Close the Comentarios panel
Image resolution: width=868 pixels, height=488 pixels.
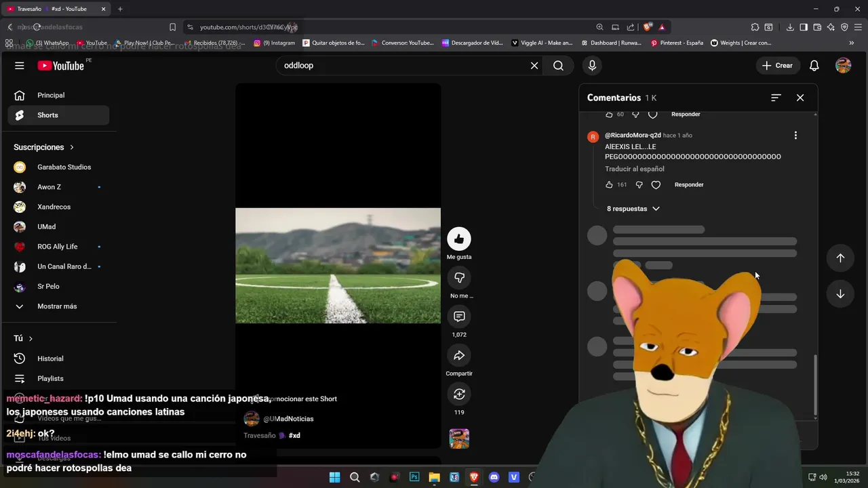click(800, 98)
